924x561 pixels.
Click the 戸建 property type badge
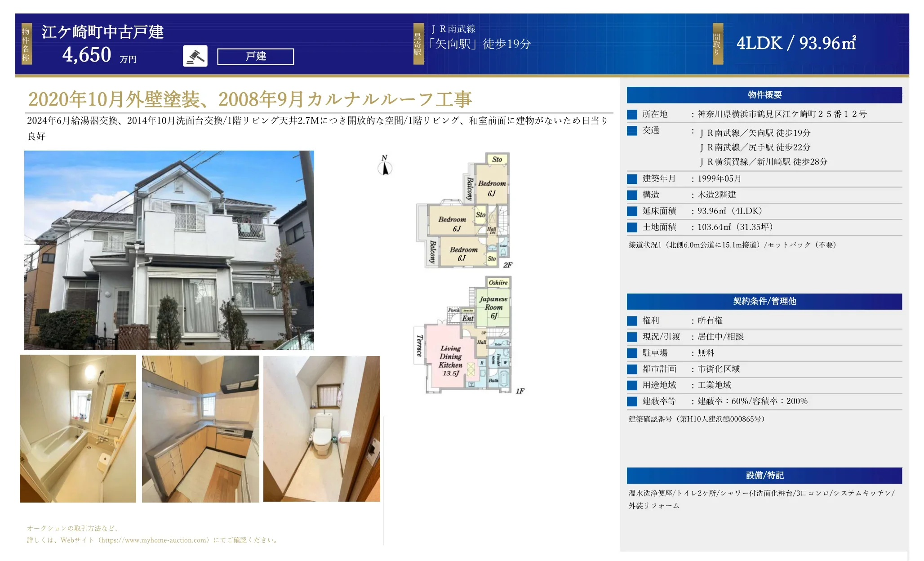255,57
